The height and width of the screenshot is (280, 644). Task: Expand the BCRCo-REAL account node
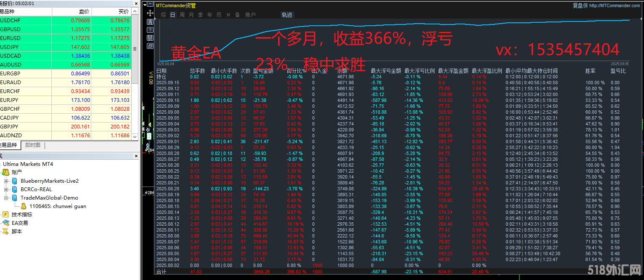pyautogui.click(x=6, y=189)
